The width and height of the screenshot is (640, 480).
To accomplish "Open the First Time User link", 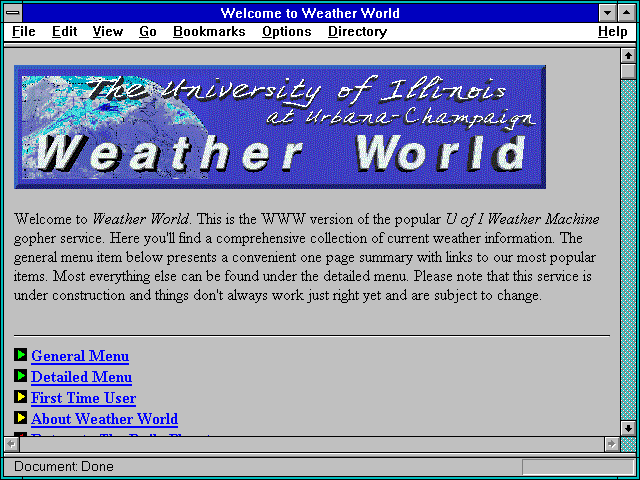I will (84, 398).
